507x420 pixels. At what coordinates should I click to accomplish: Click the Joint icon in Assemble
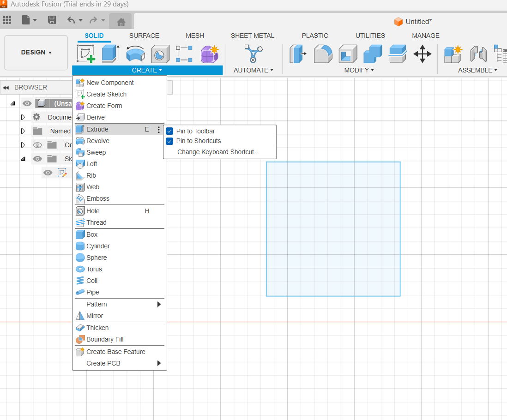478,54
